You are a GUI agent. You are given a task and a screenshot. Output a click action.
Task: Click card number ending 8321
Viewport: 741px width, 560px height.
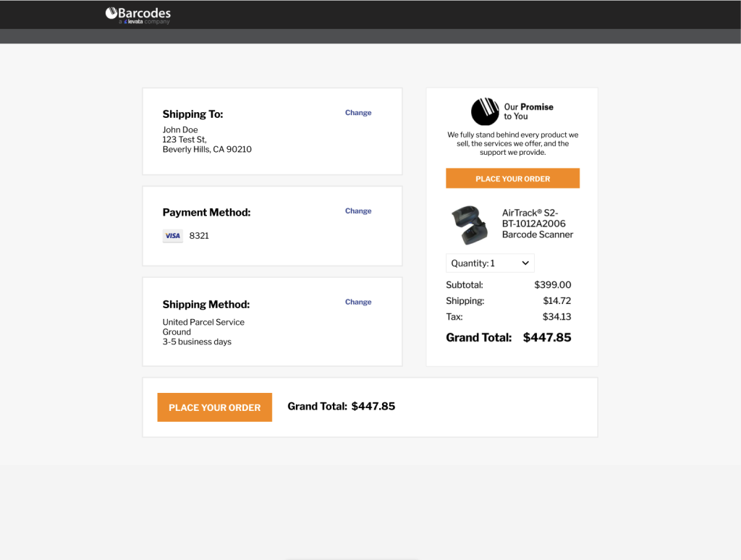click(x=199, y=236)
